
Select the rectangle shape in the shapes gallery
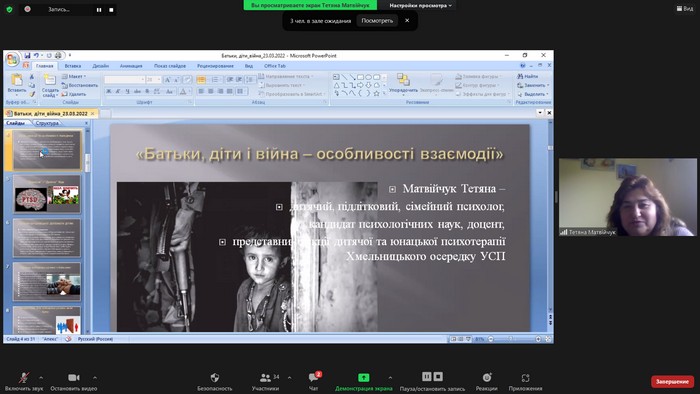(x=360, y=77)
